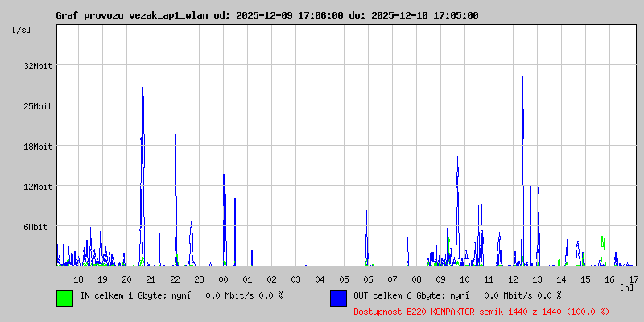Click the red Dostupnost E220 KOMPAKTOR availability text
This screenshot has height=322, width=644.
coord(481,311)
